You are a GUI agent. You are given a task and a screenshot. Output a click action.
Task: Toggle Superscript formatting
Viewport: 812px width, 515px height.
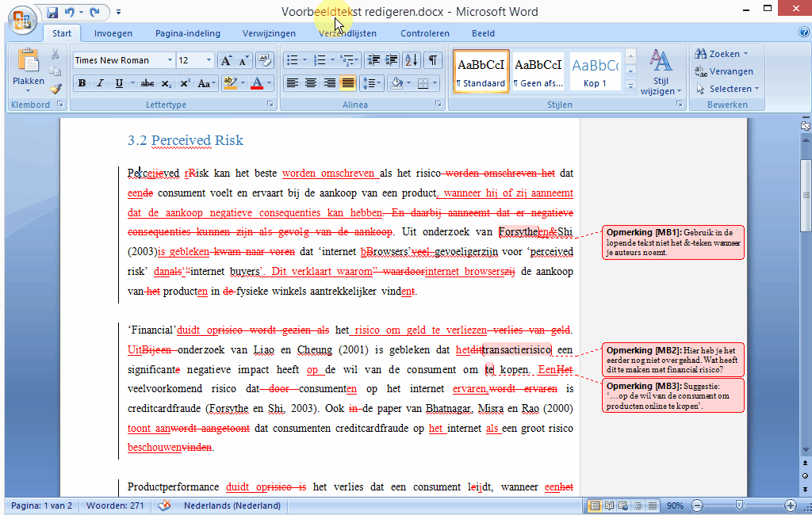pyautogui.click(x=185, y=83)
